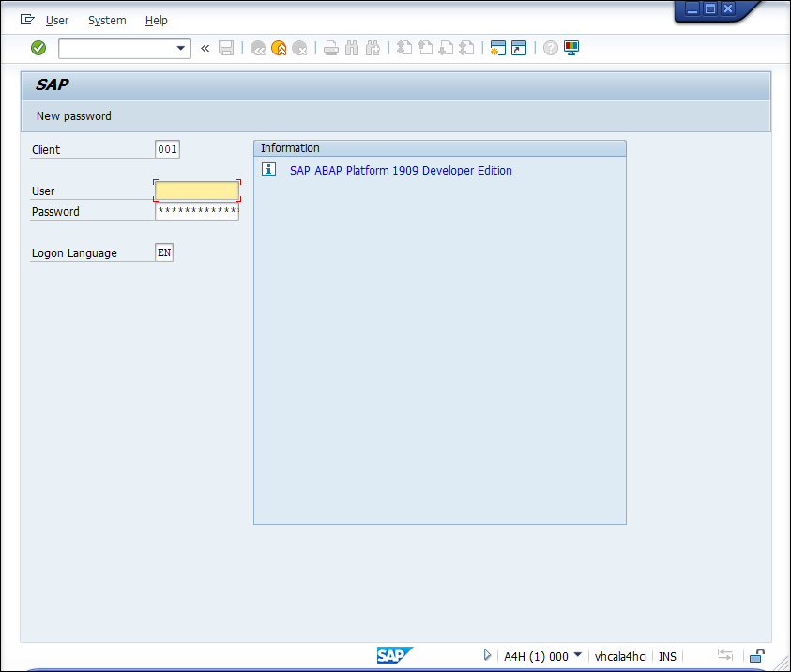791x672 pixels.
Task: Click the Save floppy disk icon
Action: (226, 48)
